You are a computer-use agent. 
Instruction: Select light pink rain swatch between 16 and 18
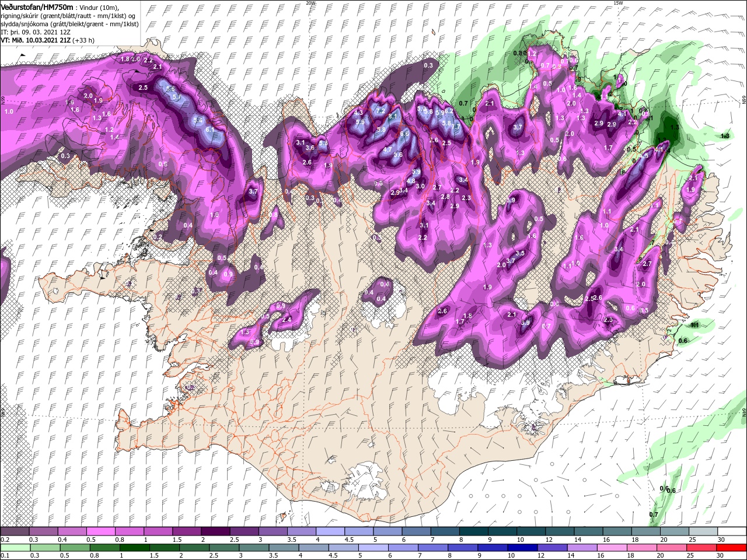[612, 547]
